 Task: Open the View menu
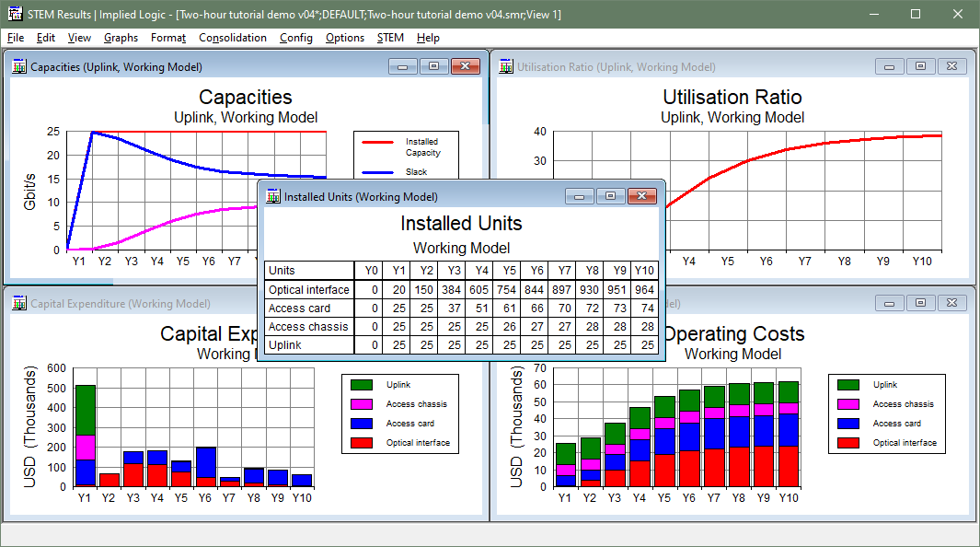click(79, 38)
